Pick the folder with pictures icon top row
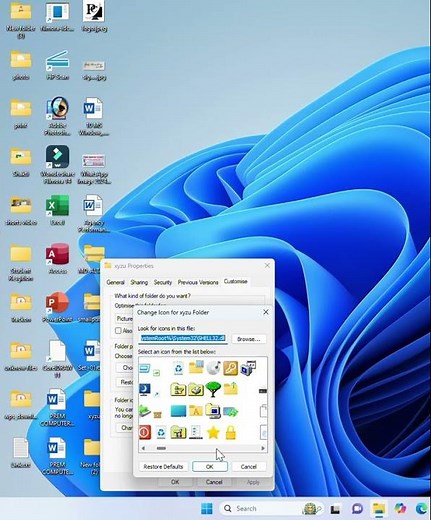431x520 pixels. pyautogui.click(x=196, y=367)
